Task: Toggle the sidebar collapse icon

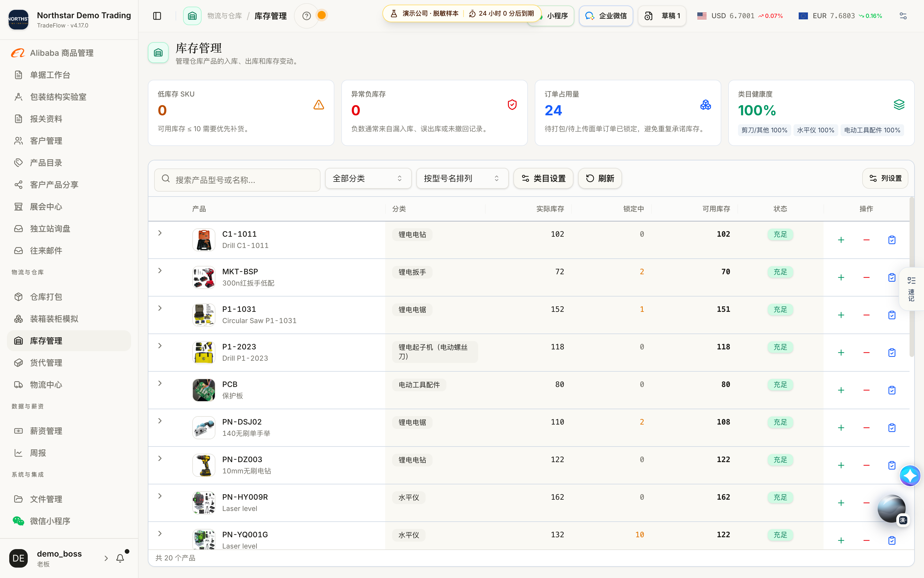Action: point(157,16)
